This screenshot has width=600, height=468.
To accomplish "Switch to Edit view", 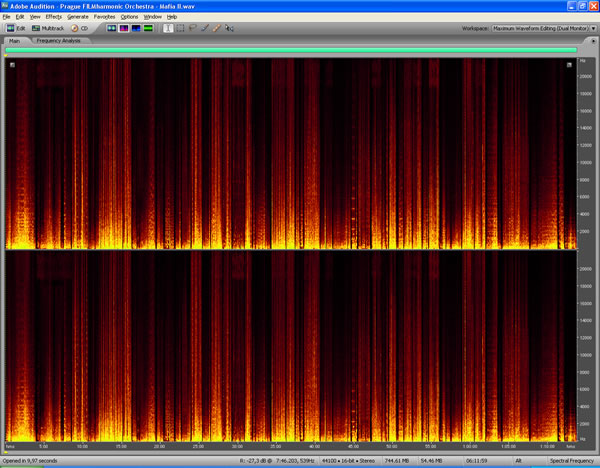I will click(16, 28).
